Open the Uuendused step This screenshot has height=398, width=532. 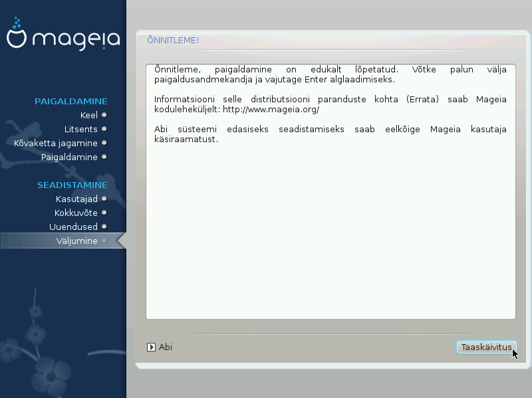coord(73,227)
